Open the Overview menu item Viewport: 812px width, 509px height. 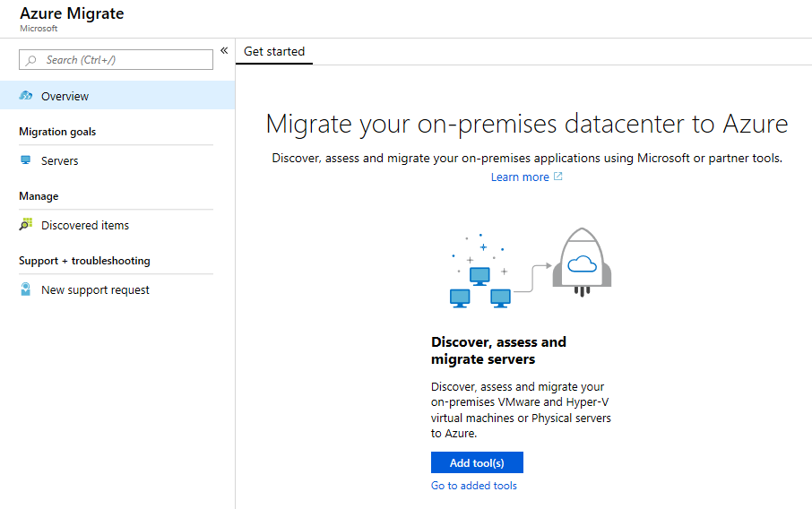pos(117,96)
